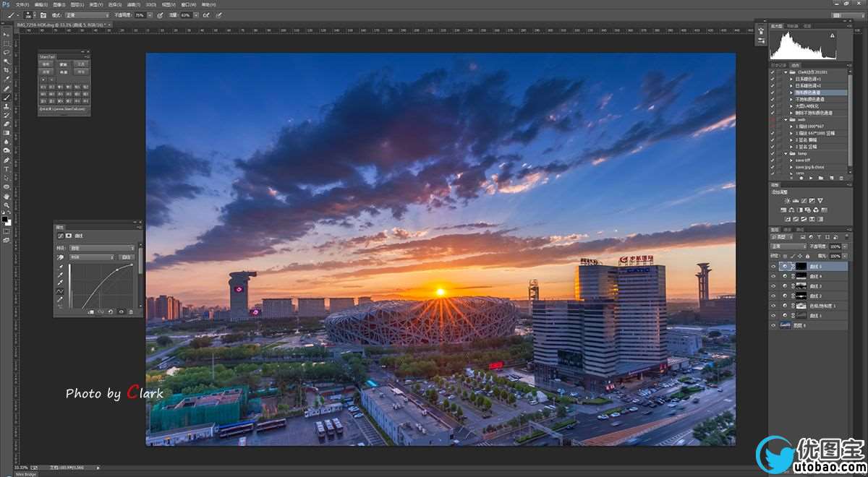Image resolution: width=868 pixels, height=477 pixels.
Task: Add a Channel Mixer adjustment layer
Action: pos(816,210)
